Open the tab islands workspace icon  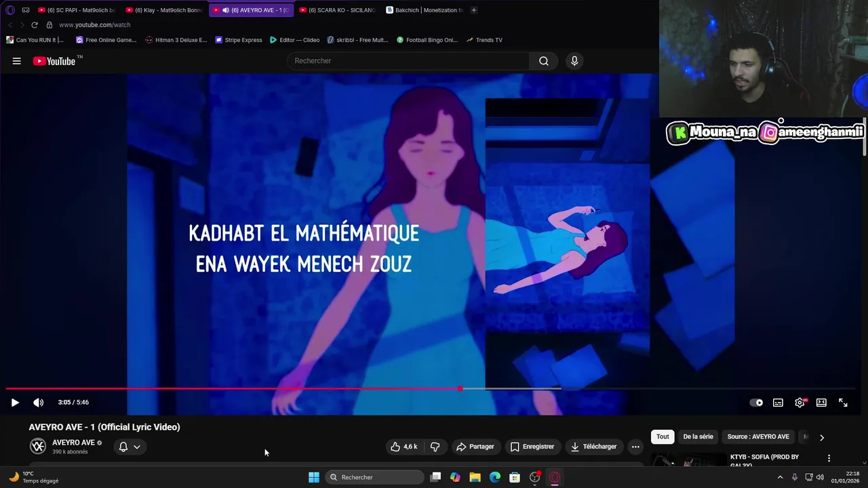point(26,10)
